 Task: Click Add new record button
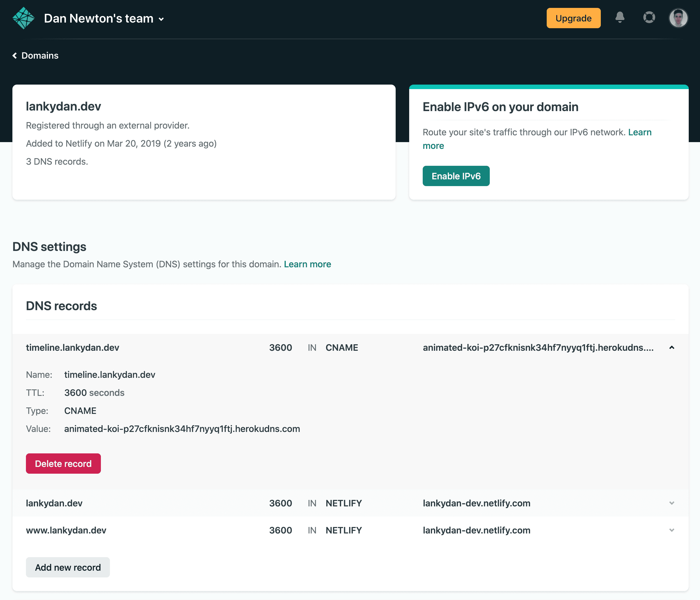(68, 567)
